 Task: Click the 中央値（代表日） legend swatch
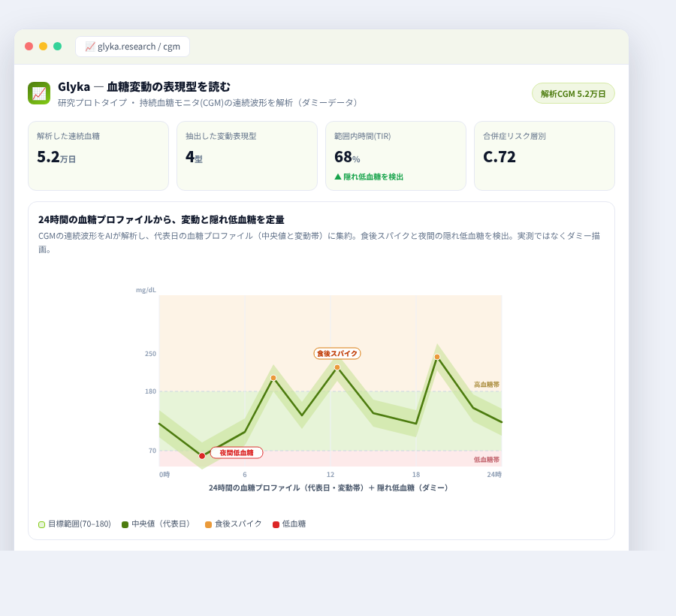[x=125, y=524]
